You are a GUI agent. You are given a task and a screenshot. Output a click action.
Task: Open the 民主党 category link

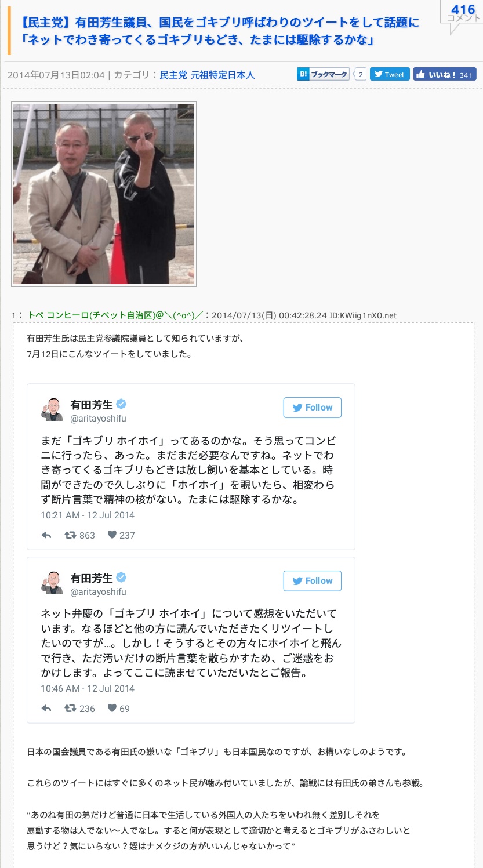[x=173, y=75]
